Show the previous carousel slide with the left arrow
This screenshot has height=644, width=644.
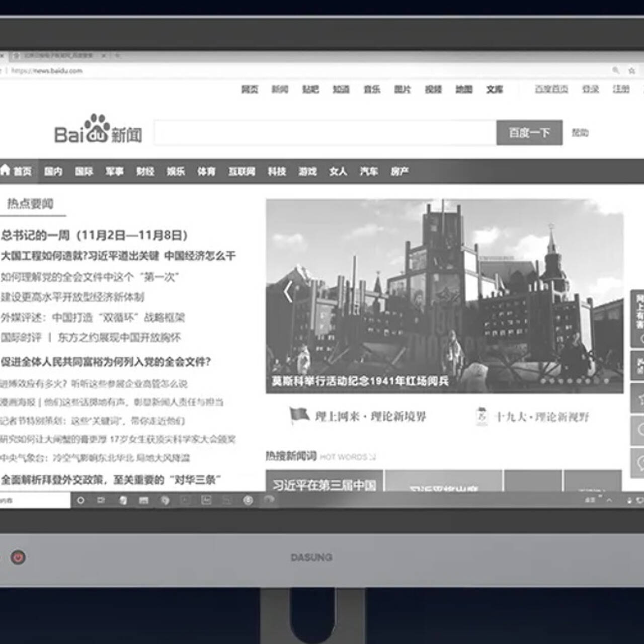tap(288, 292)
